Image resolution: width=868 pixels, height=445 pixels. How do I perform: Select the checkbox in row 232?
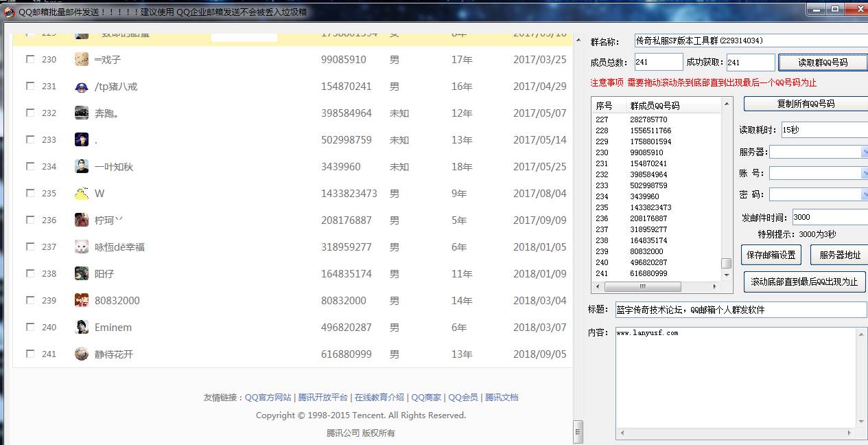pyautogui.click(x=30, y=113)
